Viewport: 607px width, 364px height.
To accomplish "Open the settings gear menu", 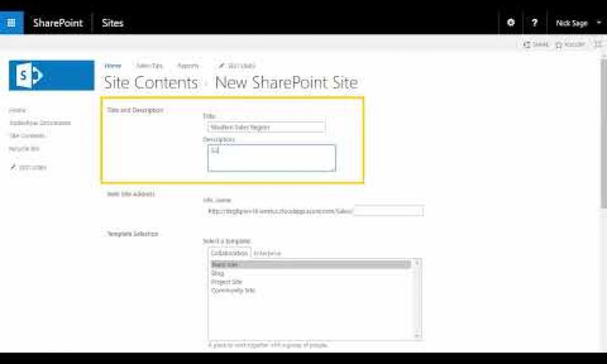I will [510, 22].
